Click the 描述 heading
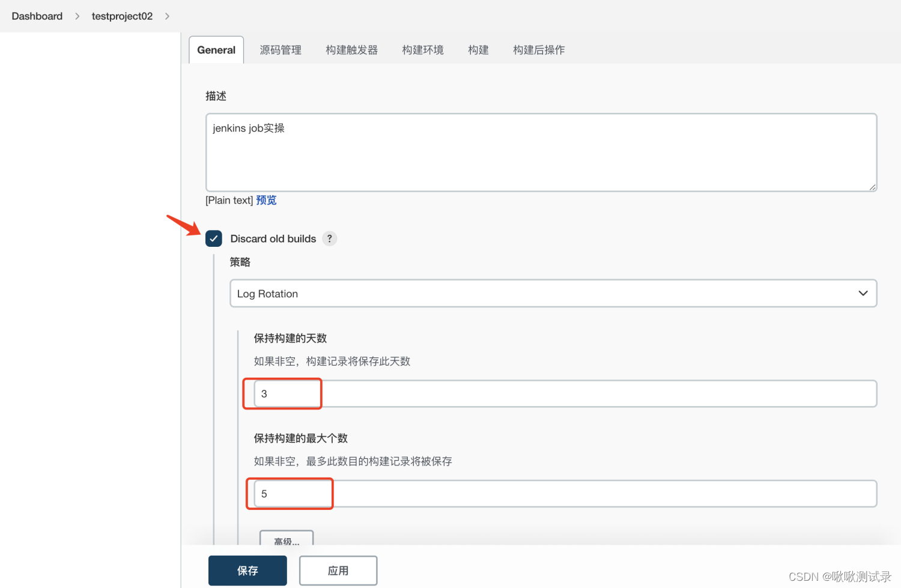901x588 pixels. (216, 96)
